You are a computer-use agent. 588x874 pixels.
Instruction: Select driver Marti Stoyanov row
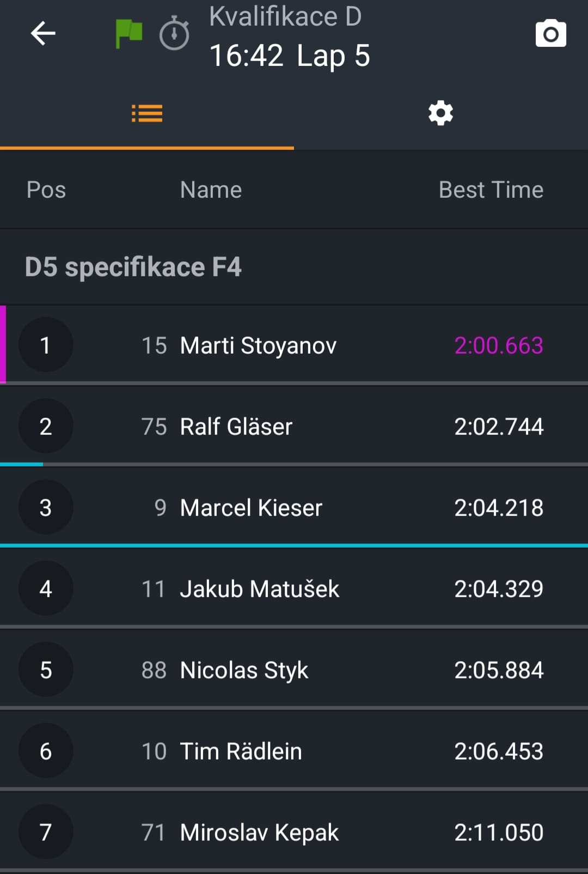coord(258,345)
